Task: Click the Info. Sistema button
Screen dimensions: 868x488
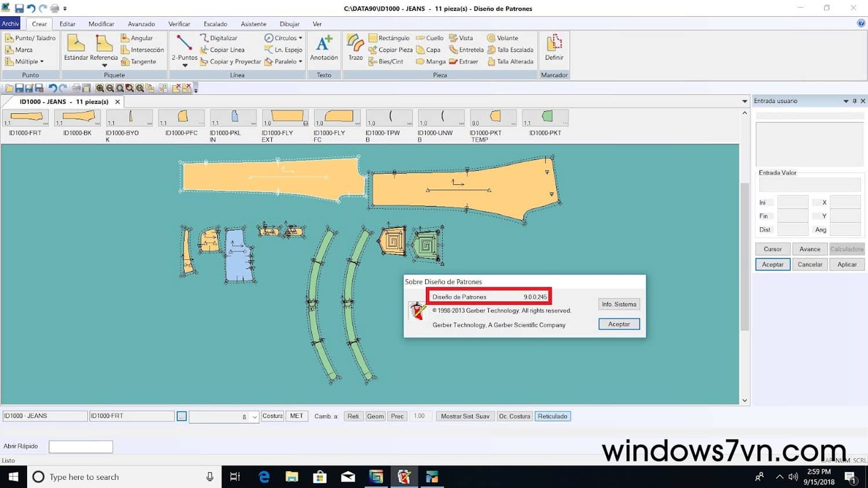Action: click(619, 304)
